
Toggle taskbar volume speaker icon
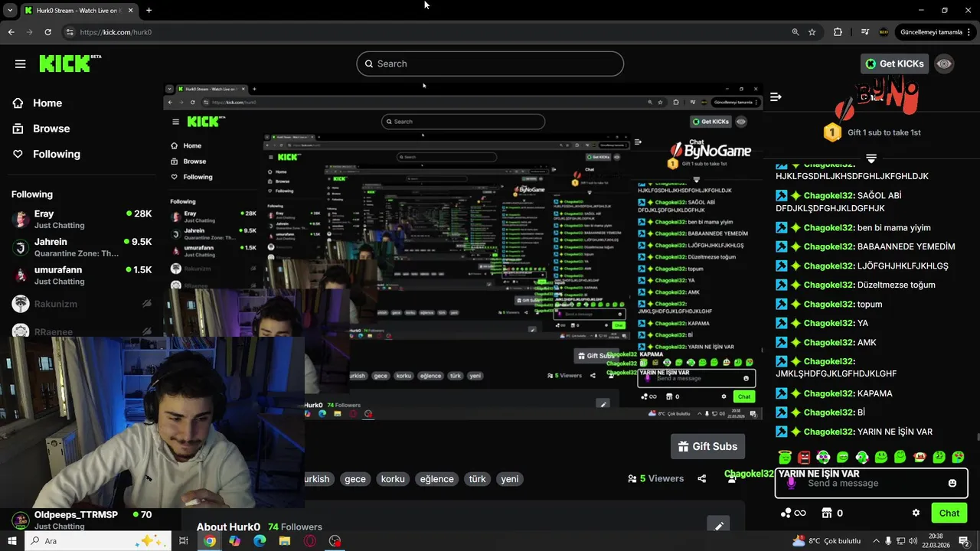point(914,541)
